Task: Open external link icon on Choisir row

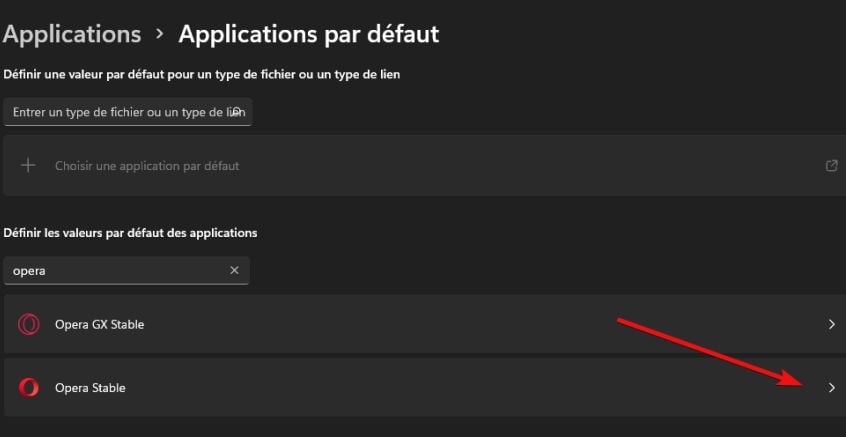Action: click(831, 166)
